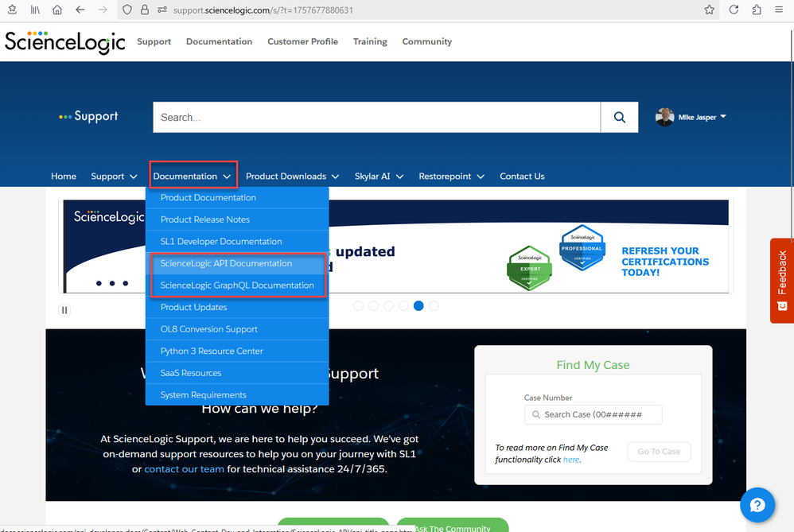Select ScienceLogic GraphQL Documentation menu item
Image resolution: width=794 pixels, height=532 pixels.
(237, 285)
